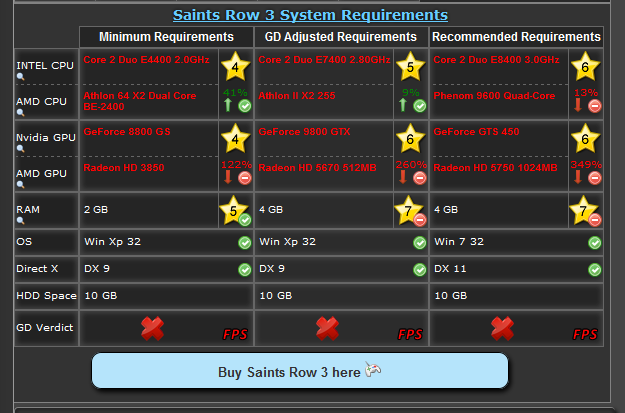The height and width of the screenshot is (413, 625).
Task: Open GeForce 8800 GS link
Action: click(127, 132)
